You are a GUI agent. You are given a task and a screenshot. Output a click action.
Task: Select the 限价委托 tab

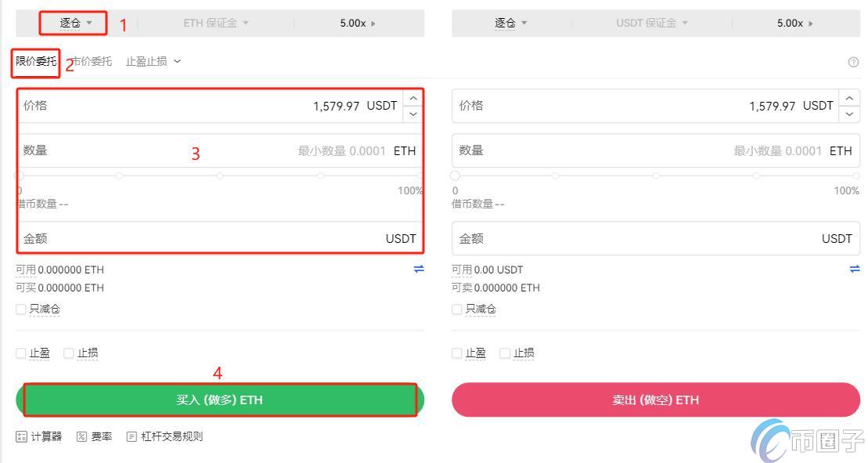click(34, 60)
